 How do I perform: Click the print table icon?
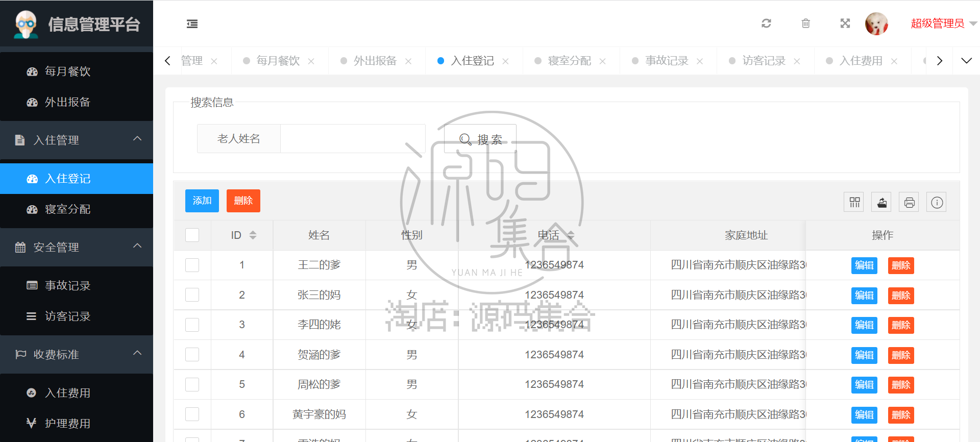coord(909,203)
